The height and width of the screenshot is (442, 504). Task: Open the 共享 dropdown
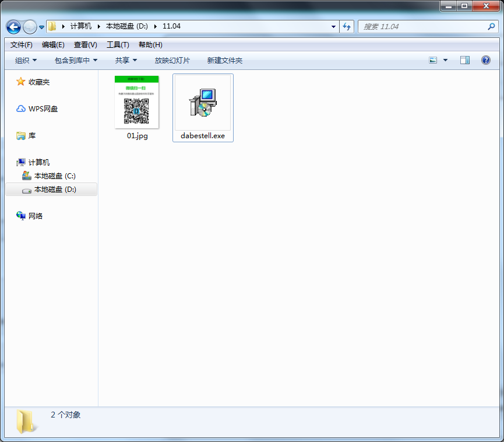point(126,61)
